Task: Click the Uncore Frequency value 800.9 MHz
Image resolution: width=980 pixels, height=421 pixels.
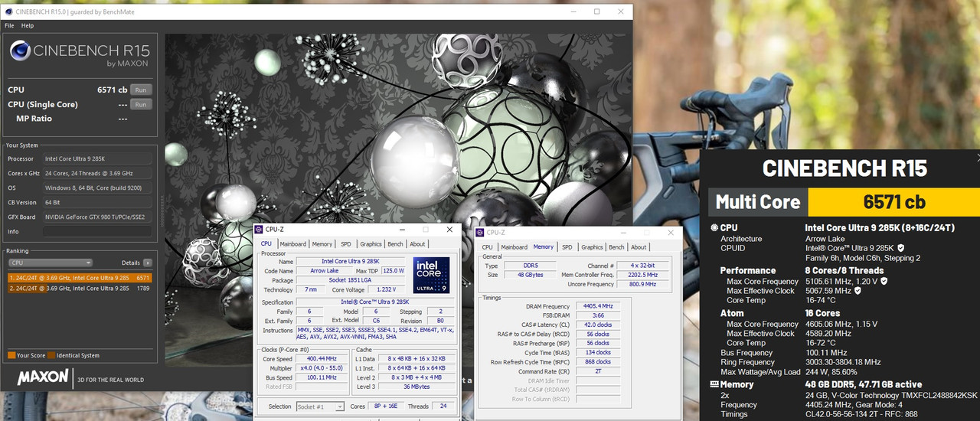Action: coord(641,284)
